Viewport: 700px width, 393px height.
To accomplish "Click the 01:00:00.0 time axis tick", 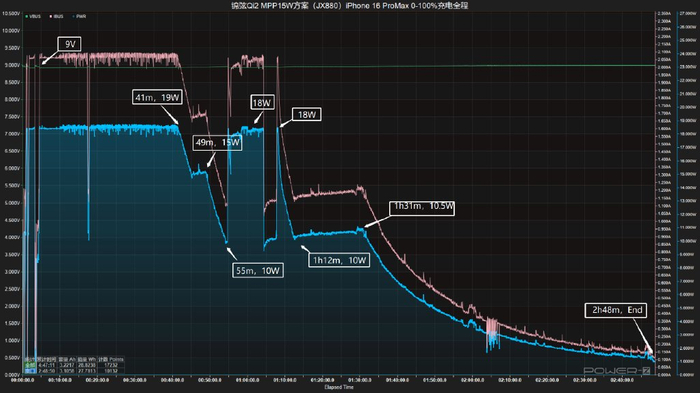I will (x=247, y=380).
